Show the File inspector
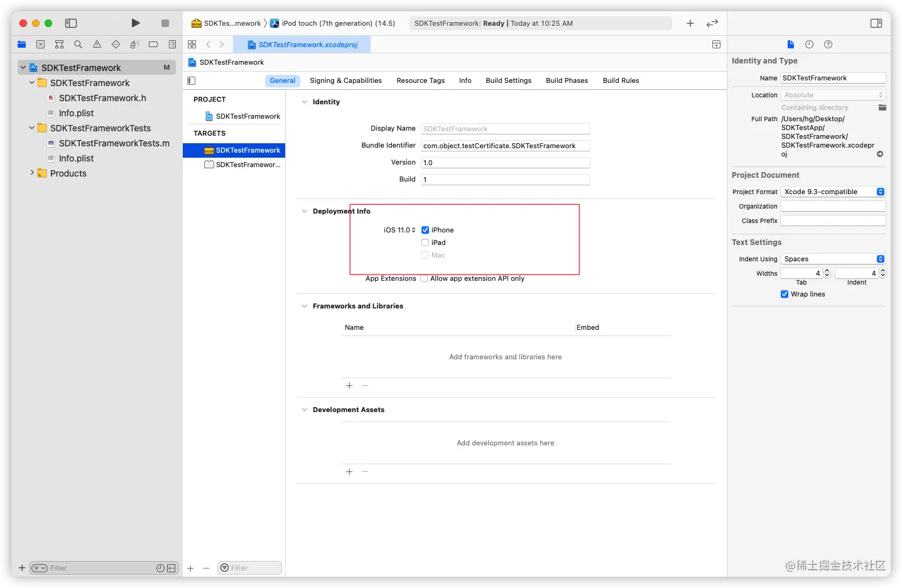 (791, 45)
